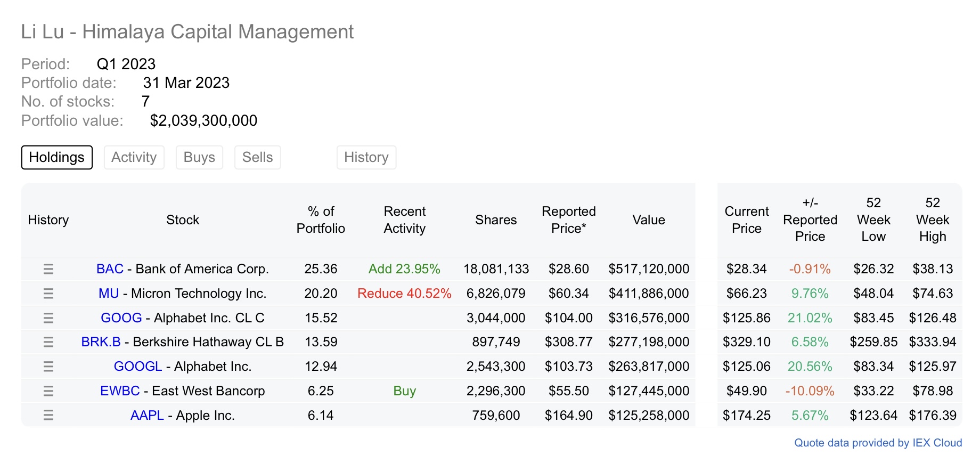Open history icon for Micron Technology row
Image resolution: width=980 pixels, height=463 pixels.
click(x=48, y=294)
